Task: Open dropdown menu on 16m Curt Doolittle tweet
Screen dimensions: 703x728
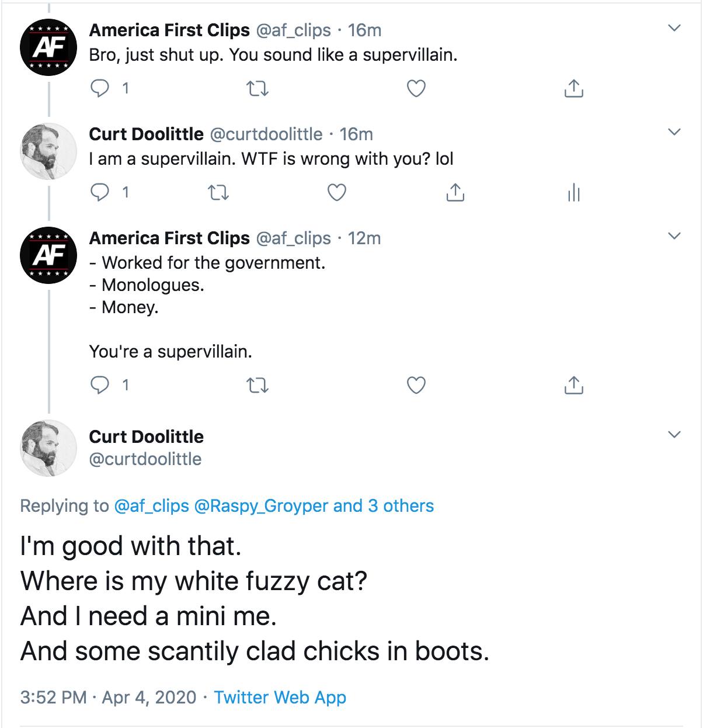Action: (x=674, y=133)
